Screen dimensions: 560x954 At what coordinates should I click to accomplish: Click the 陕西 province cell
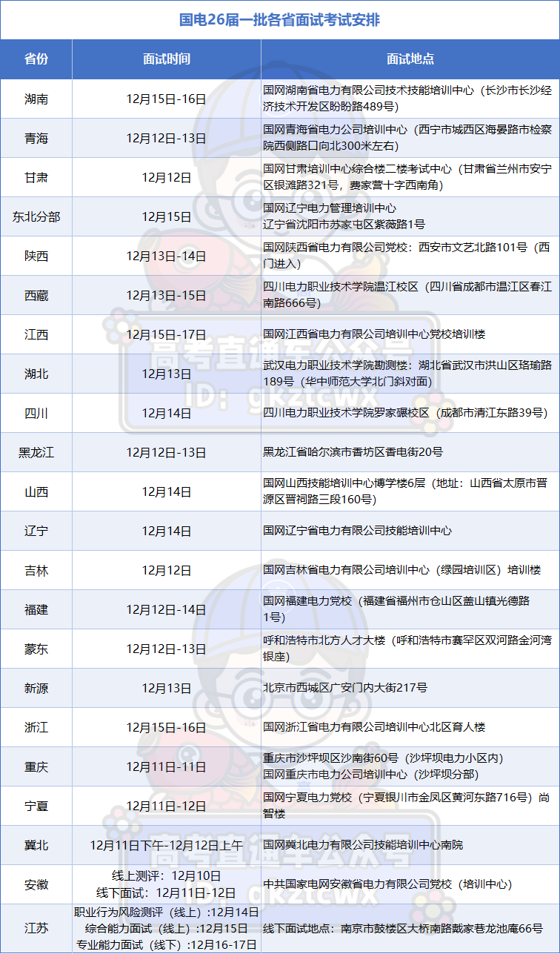(36, 256)
